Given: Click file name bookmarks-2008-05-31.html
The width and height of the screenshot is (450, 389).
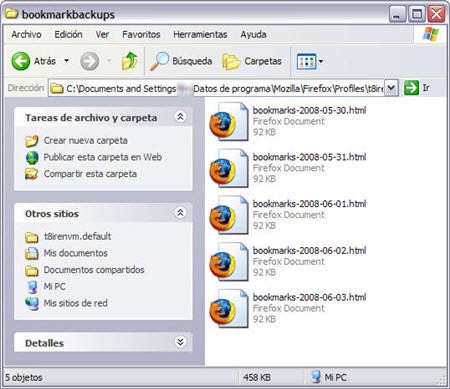Looking at the screenshot, I should click(x=309, y=157).
